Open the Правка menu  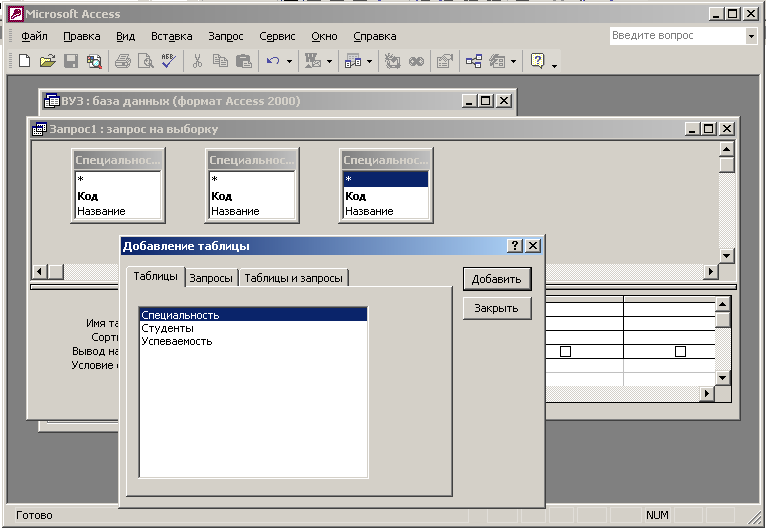82,36
